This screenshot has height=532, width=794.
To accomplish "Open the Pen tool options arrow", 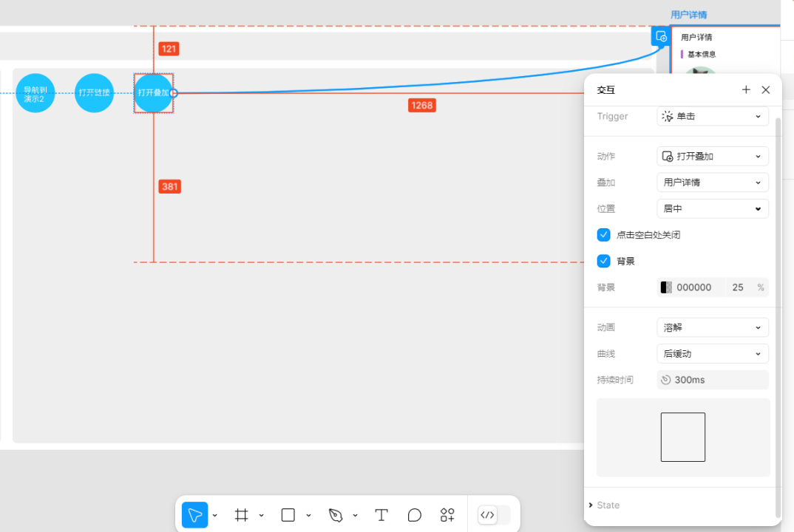I will (x=355, y=515).
